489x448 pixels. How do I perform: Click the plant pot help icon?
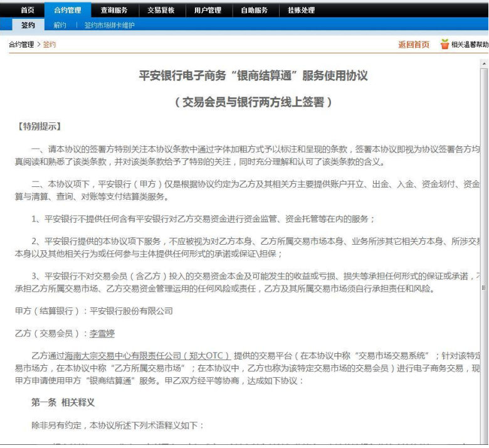444,44
